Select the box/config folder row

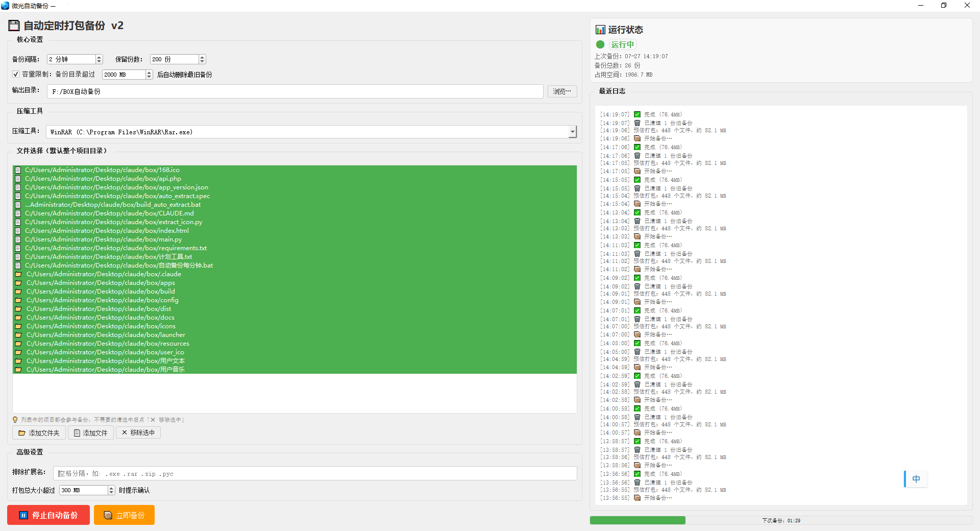tap(295, 300)
